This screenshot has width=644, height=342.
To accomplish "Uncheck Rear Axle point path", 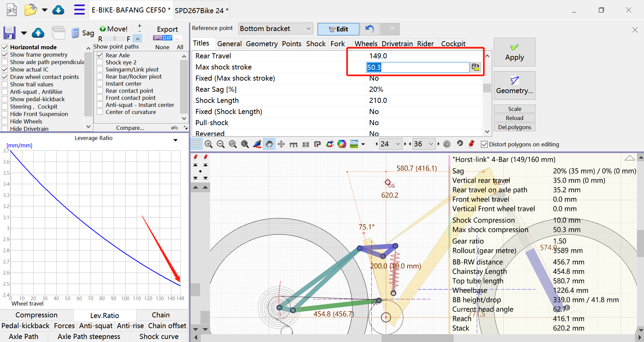I will point(100,55).
